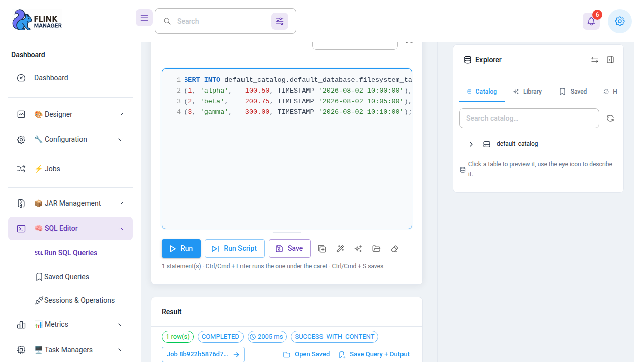Open the Jobs page

pos(70,169)
